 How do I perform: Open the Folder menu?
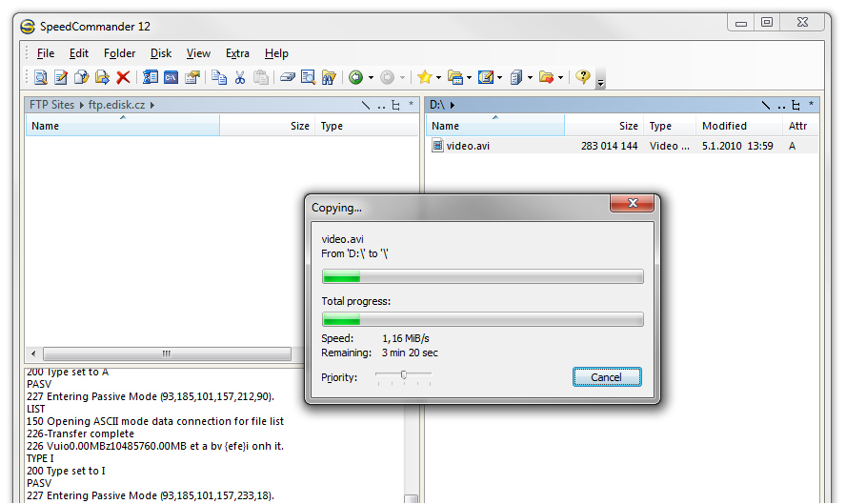pos(119,53)
